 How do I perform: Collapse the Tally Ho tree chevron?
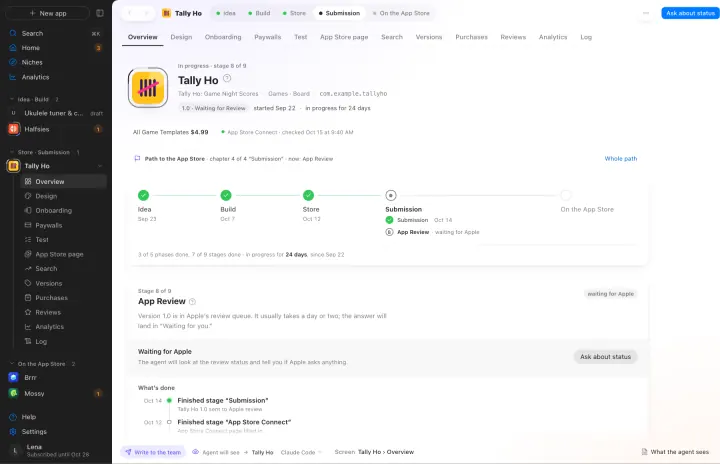100,166
